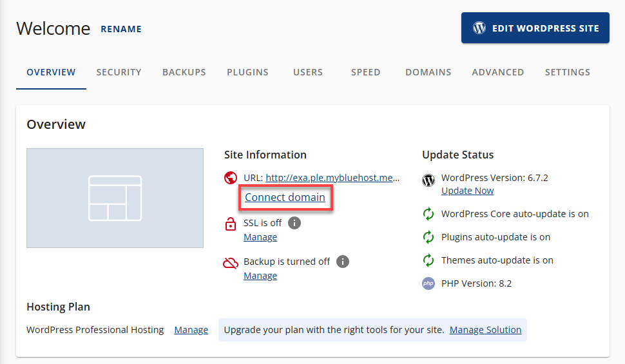Click the Update Now link
Screen dimensions: 625x364
[468, 191]
